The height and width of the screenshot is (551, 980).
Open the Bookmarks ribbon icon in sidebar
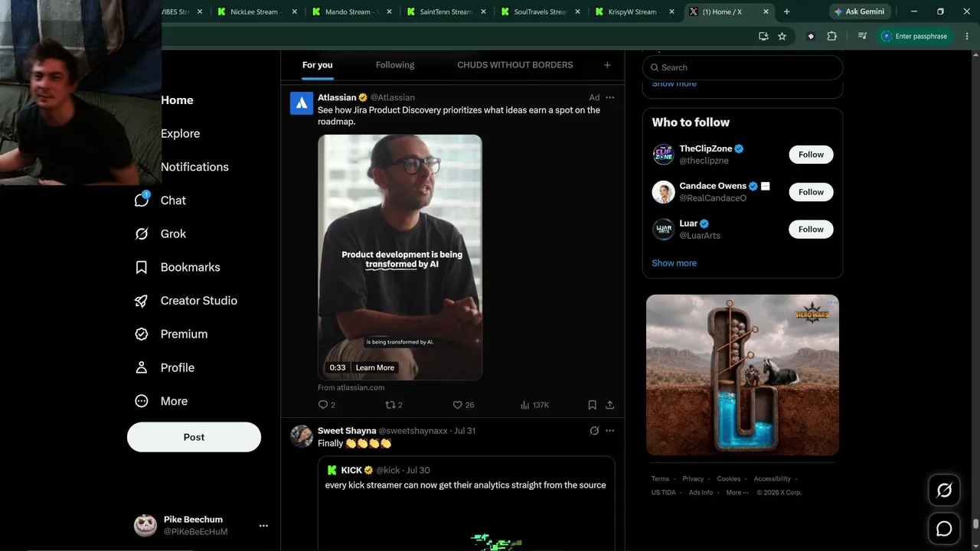(142, 267)
